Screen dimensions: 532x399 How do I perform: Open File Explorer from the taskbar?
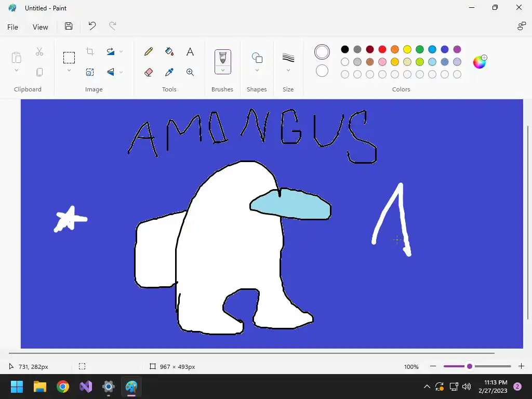point(39,387)
